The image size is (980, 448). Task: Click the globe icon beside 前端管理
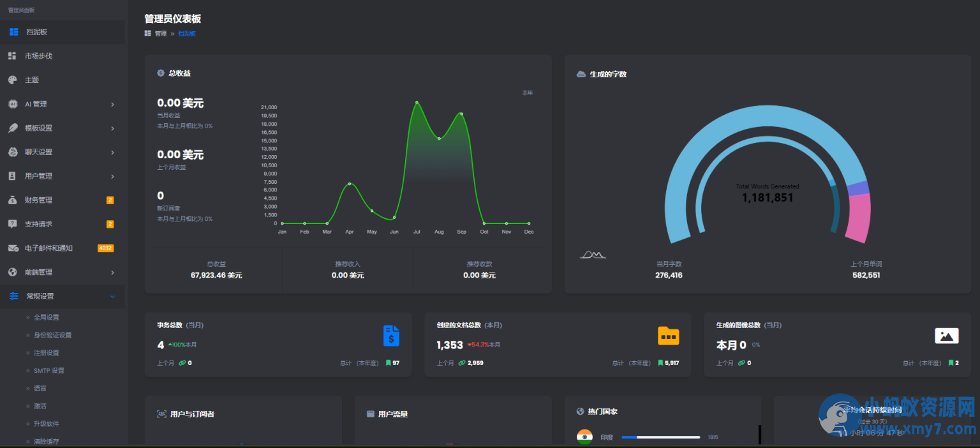(x=12, y=272)
